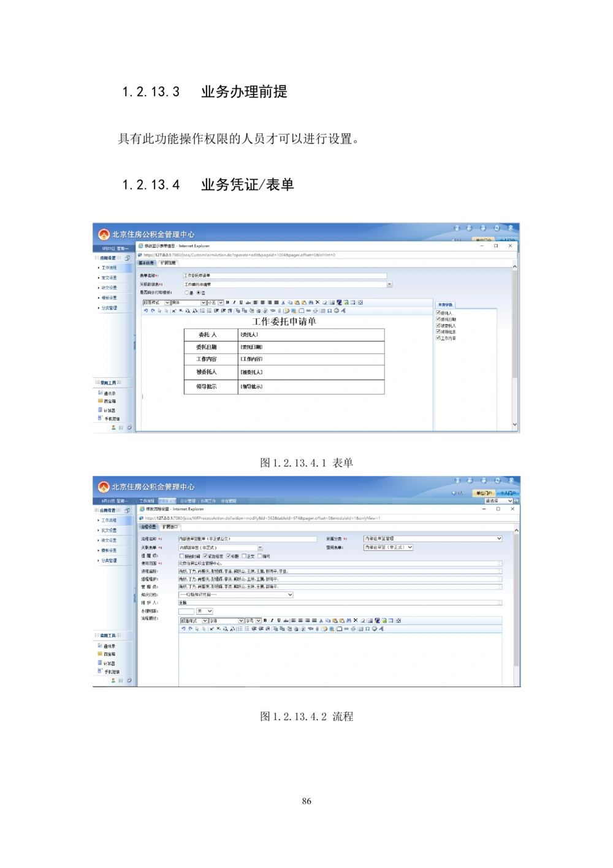Open the 手机短信 mobile SMS tool
This screenshot has height=868, width=613.
point(111,418)
